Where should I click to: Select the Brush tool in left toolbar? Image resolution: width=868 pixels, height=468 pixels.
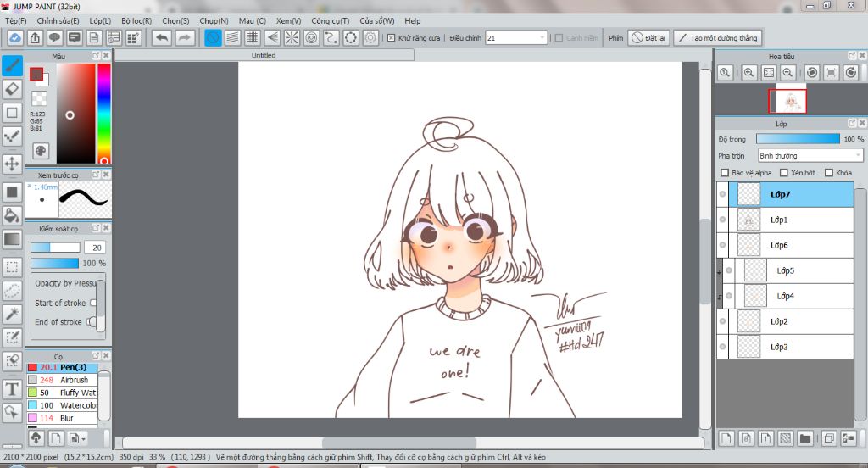coord(12,65)
